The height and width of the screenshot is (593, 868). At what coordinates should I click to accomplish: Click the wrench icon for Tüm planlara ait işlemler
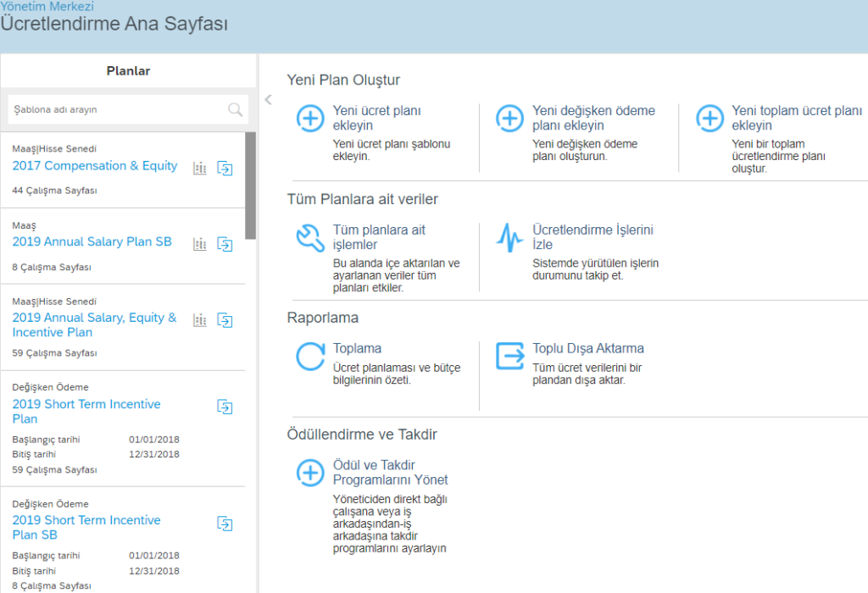tap(310, 238)
